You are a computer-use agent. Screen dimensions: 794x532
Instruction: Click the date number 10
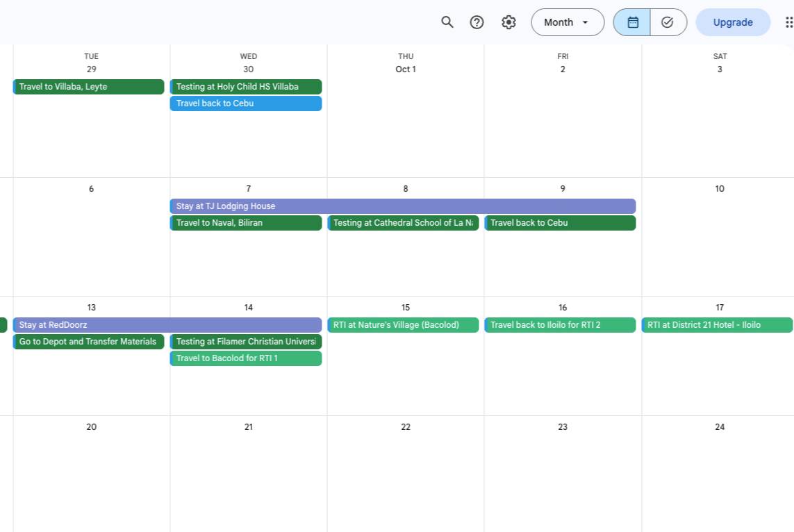click(x=720, y=189)
